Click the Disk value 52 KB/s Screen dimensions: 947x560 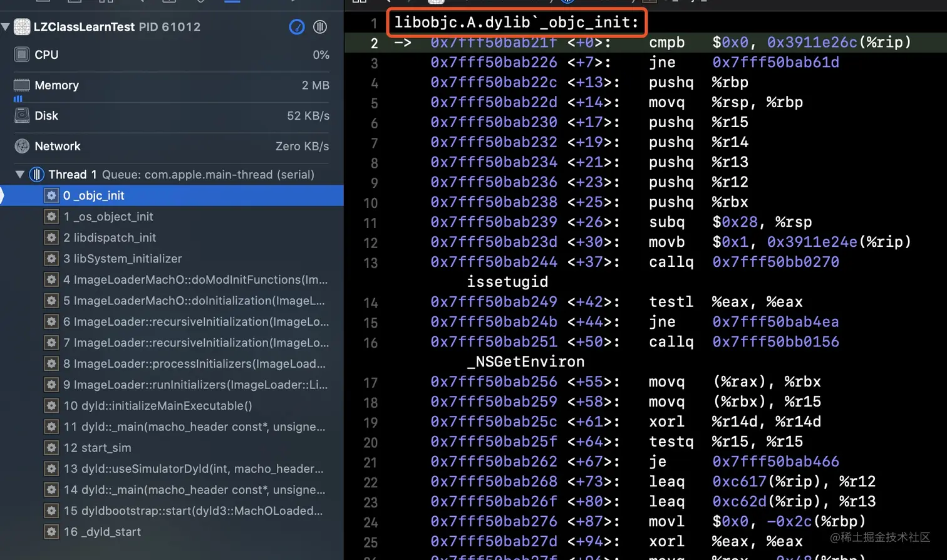(x=308, y=115)
